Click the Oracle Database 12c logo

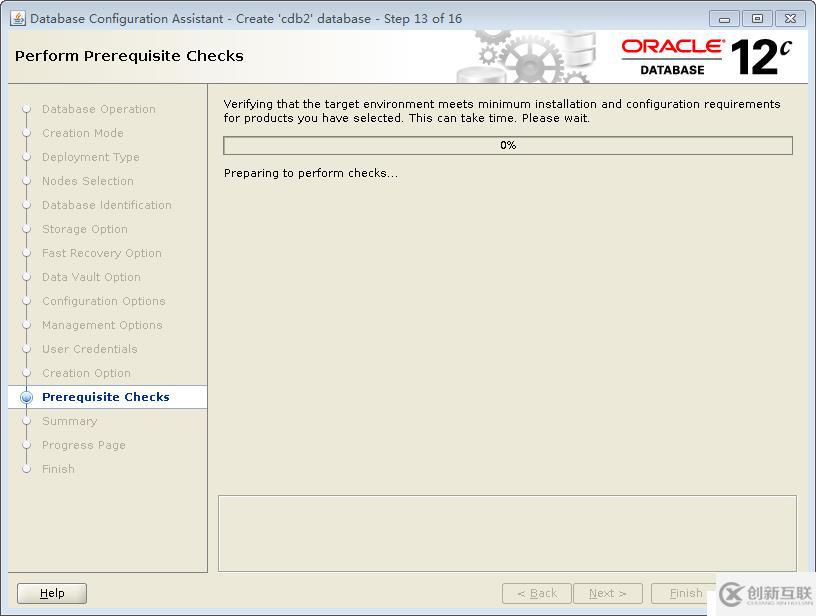coord(707,57)
